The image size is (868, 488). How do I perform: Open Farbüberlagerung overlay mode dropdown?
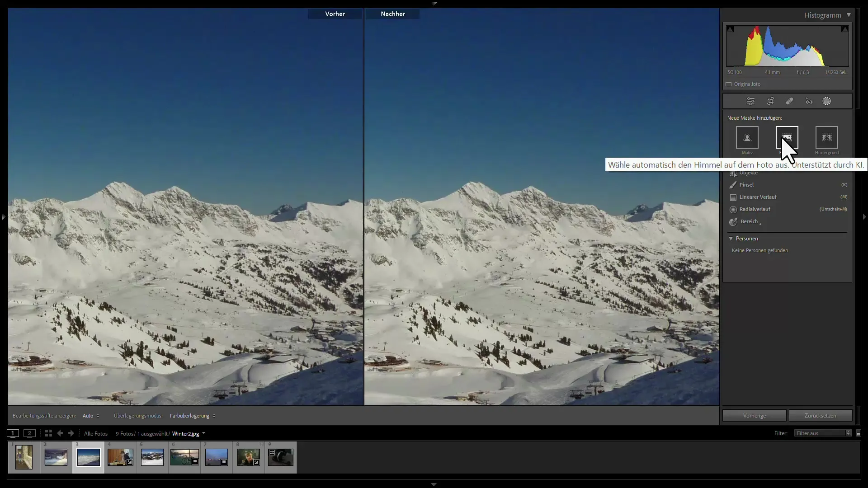(193, 416)
